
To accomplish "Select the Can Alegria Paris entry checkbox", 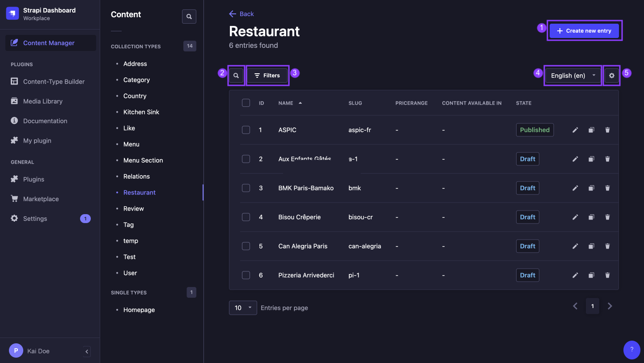I will [246, 246].
